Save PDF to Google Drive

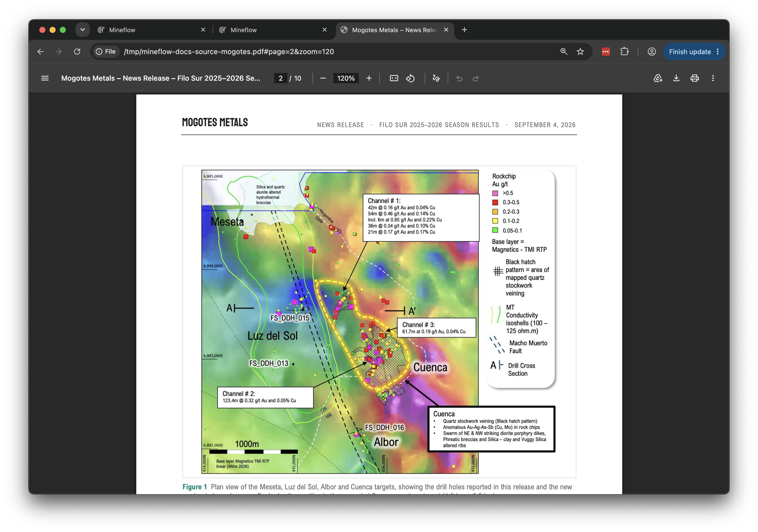click(x=658, y=78)
